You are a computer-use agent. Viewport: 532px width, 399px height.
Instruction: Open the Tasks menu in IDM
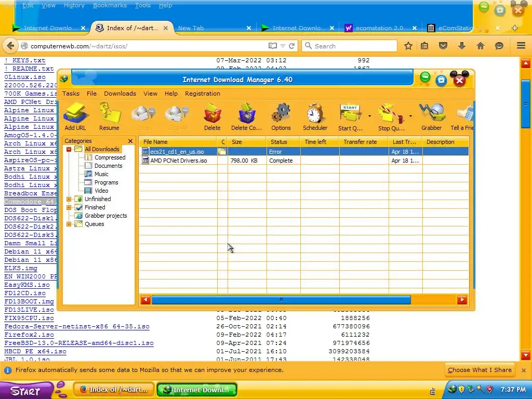pyautogui.click(x=71, y=94)
